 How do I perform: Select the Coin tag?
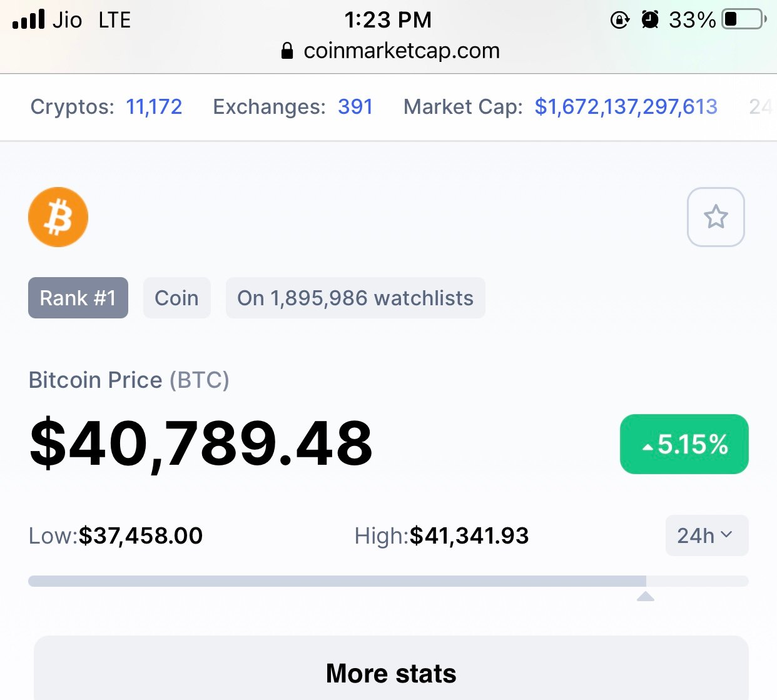click(x=176, y=298)
